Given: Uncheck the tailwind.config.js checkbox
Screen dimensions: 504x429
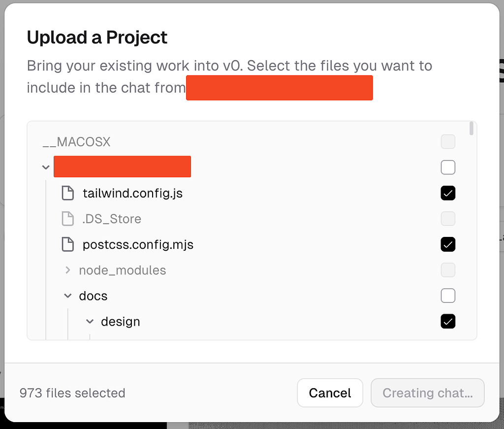Looking at the screenshot, I should click(448, 193).
